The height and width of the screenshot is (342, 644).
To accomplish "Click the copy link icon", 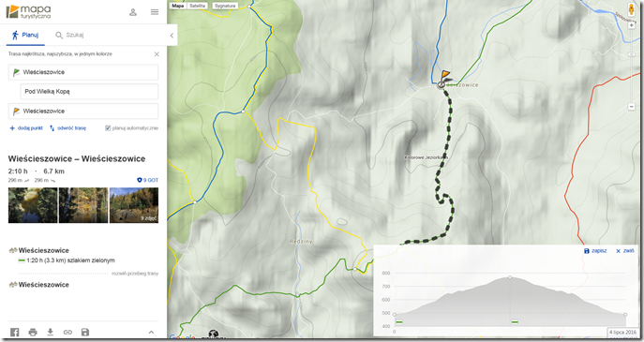I will 67,332.
